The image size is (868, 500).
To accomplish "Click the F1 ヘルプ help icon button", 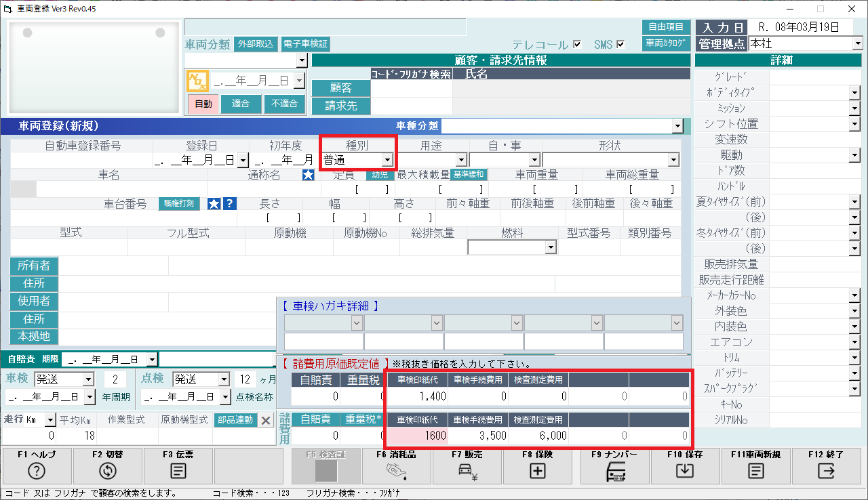I will click(37, 471).
